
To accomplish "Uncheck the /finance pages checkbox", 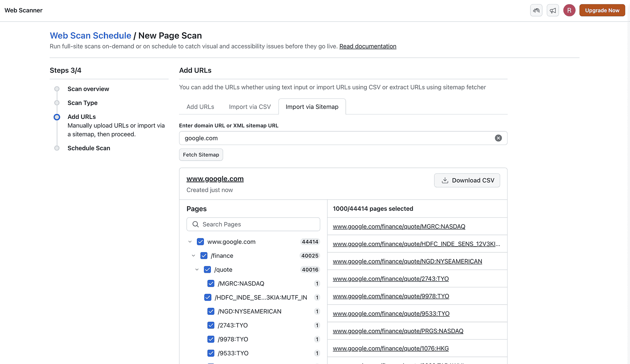I will (204, 256).
